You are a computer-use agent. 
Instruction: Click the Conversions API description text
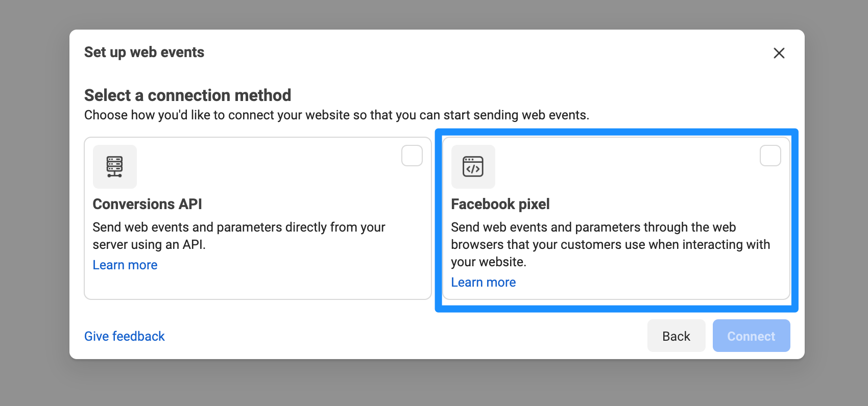pos(239,236)
